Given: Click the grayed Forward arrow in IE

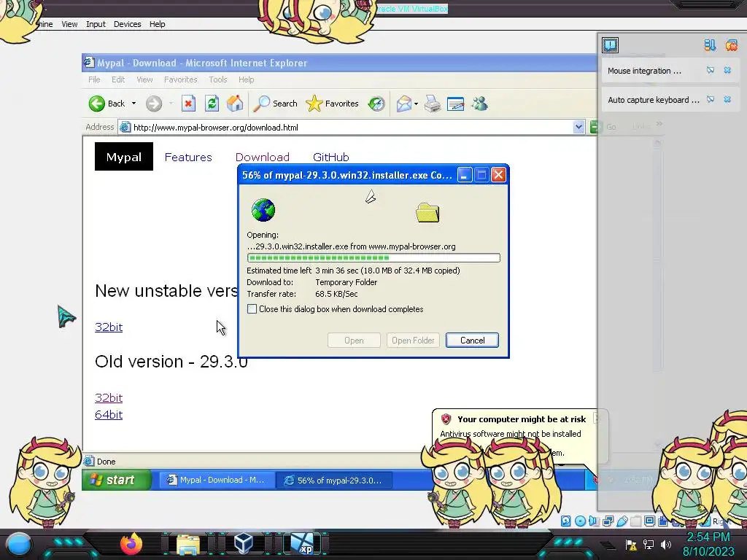Looking at the screenshot, I should click(154, 104).
